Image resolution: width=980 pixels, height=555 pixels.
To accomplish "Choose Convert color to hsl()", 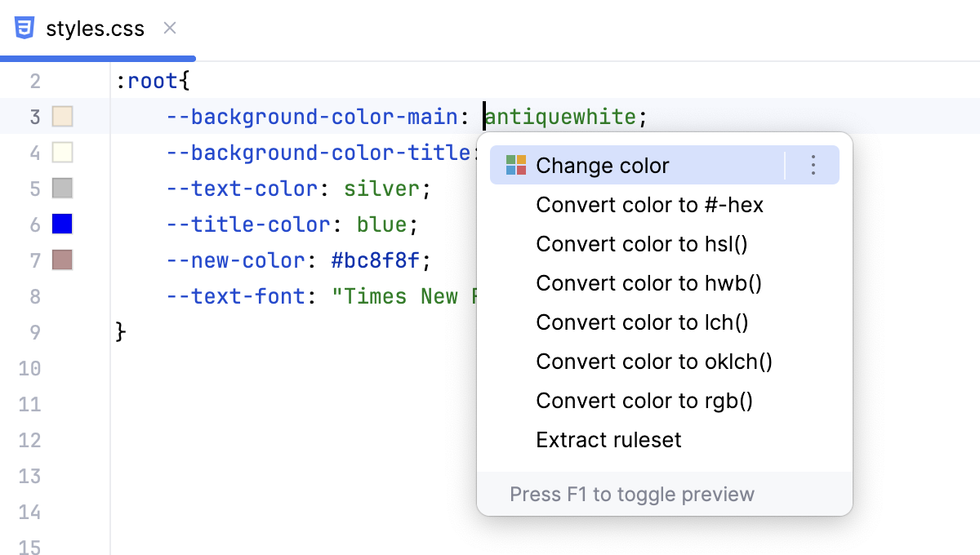I will (642, 244).
